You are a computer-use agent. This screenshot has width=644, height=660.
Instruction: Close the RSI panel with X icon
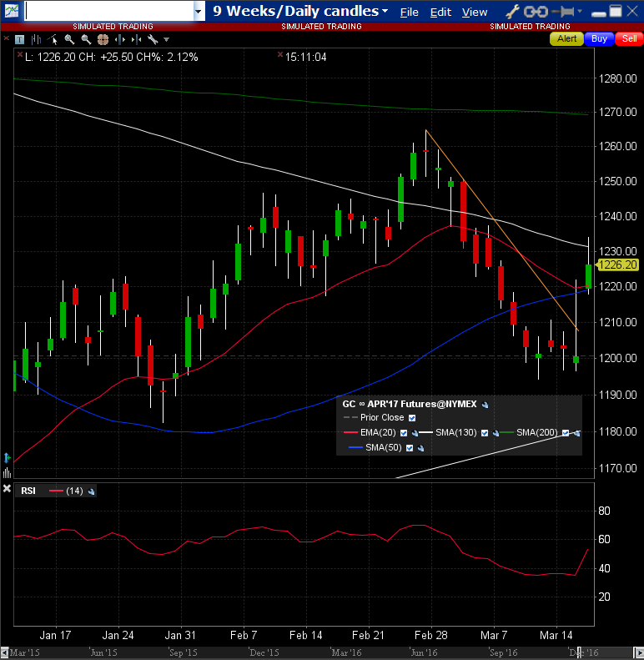(7, 489)
